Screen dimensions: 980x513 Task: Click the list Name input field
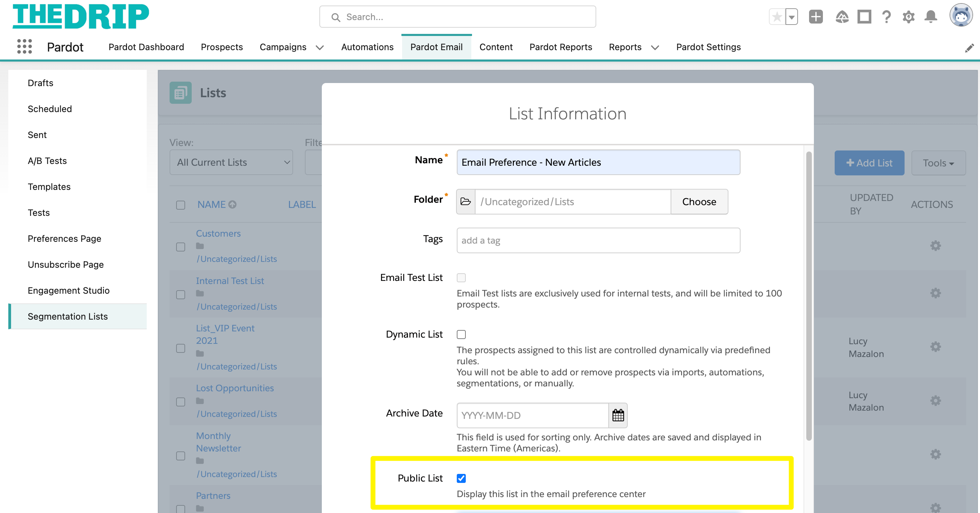(598, 162)
